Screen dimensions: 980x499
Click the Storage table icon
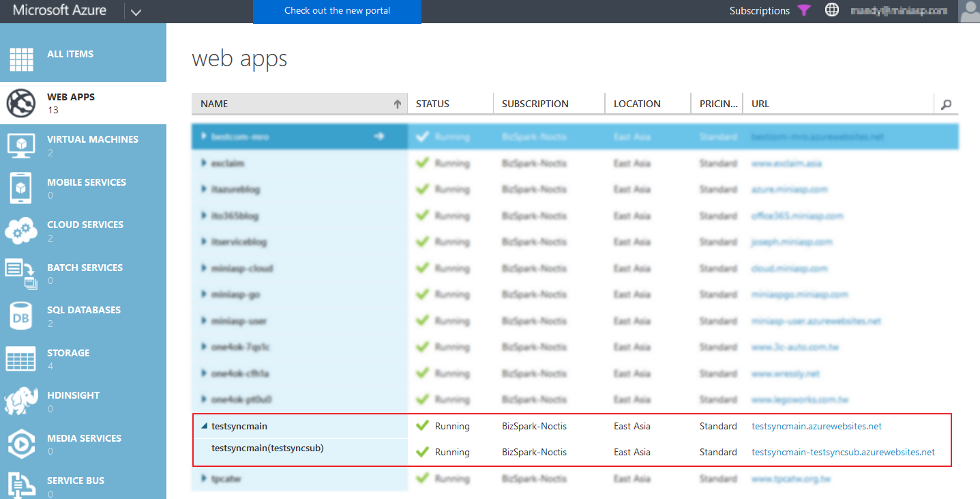21,359
